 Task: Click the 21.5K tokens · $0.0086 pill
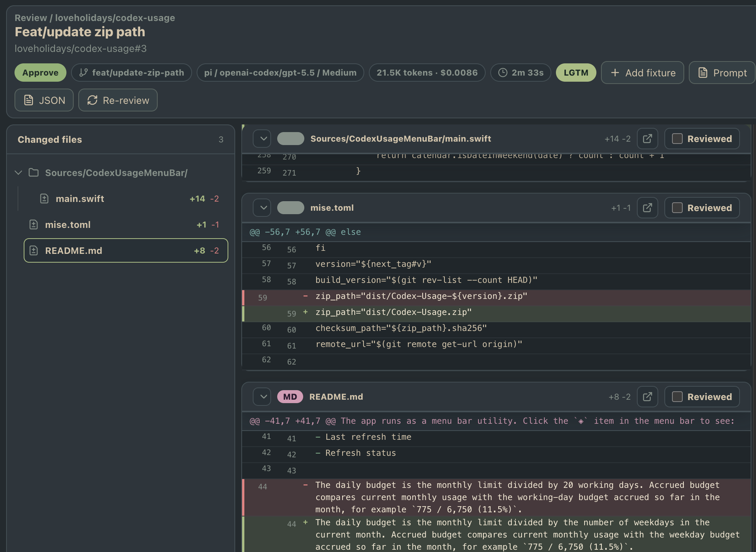tap(427, 73)
